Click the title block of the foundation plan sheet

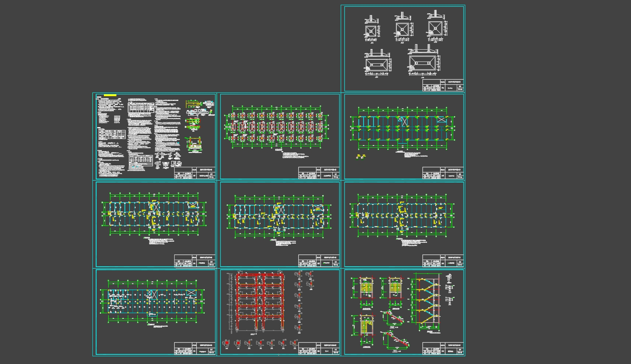[318, 173]
